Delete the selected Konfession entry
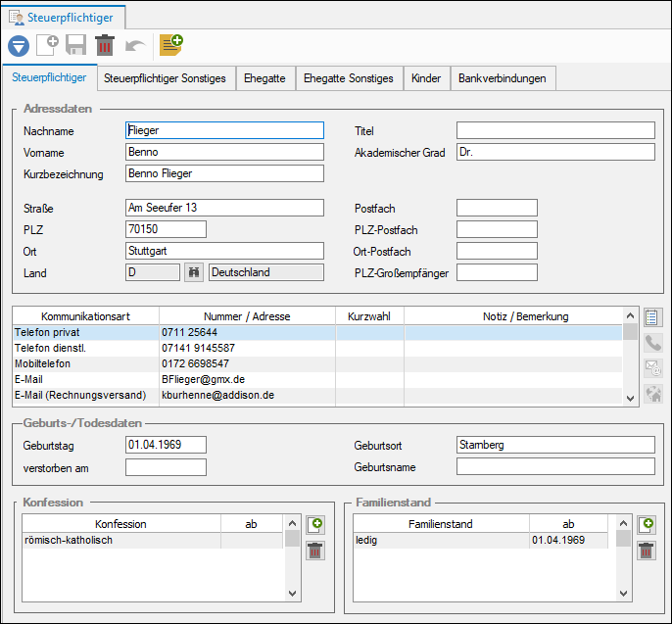Viewport: 672px width, 624px height. click(x=315, y=551)
